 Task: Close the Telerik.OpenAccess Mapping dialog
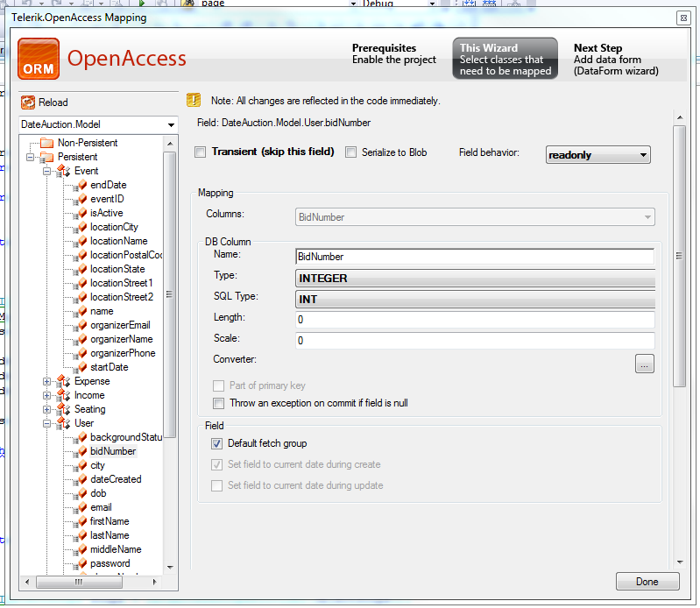(x=683, y=18)
